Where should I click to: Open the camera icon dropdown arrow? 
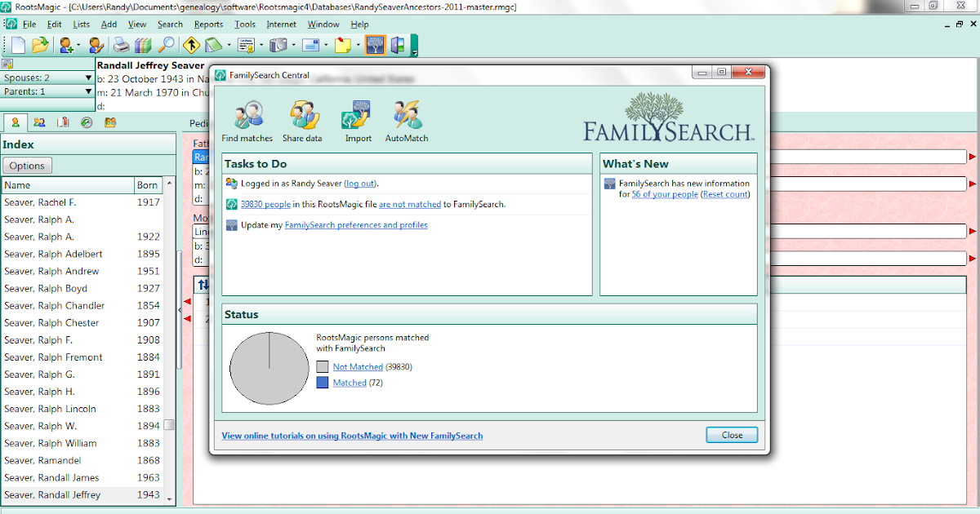pos(292,45)
